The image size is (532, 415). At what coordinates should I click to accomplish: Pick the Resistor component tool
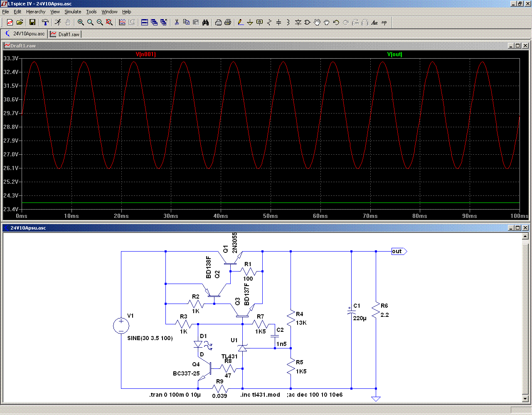coord(269,22)
